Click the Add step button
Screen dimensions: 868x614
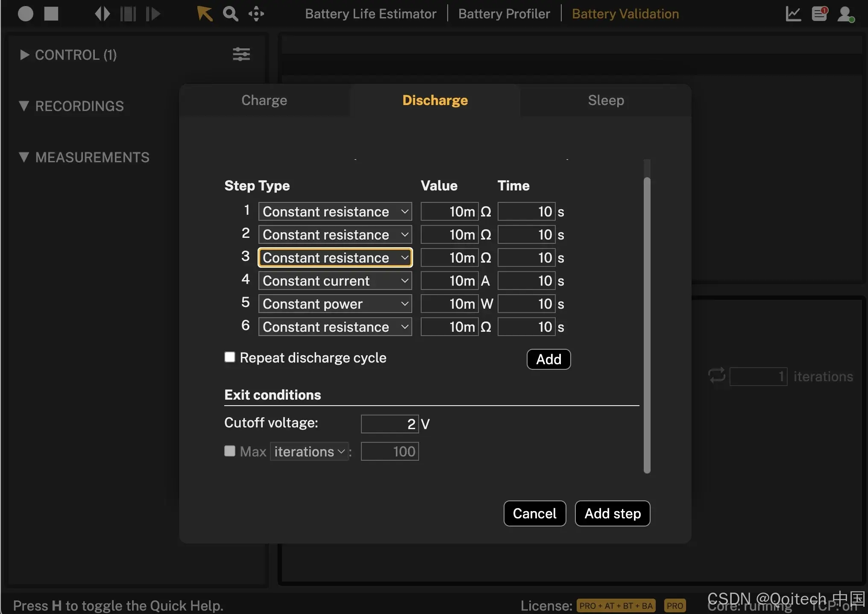pyautogui.click(x=612, y=513)
